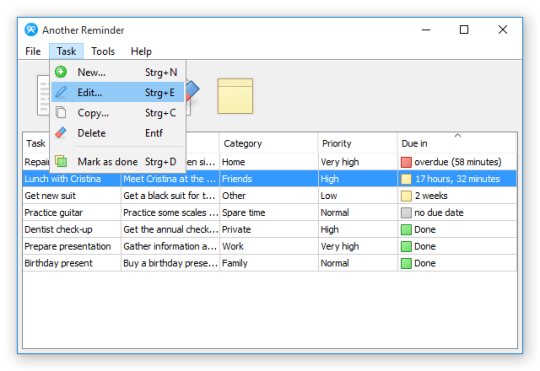This screenshot has height=371, width=540.
Task: Toggle the Due in sort arrow
Action: 457,135
